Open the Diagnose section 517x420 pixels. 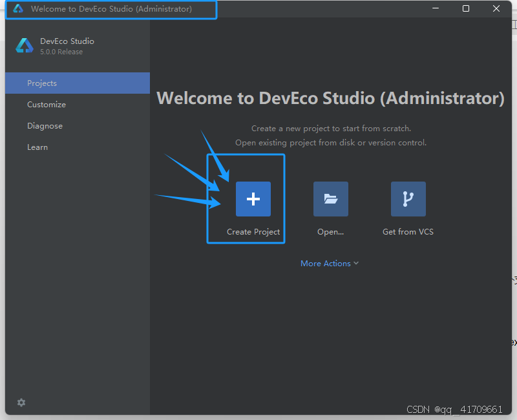click(44, 125)
